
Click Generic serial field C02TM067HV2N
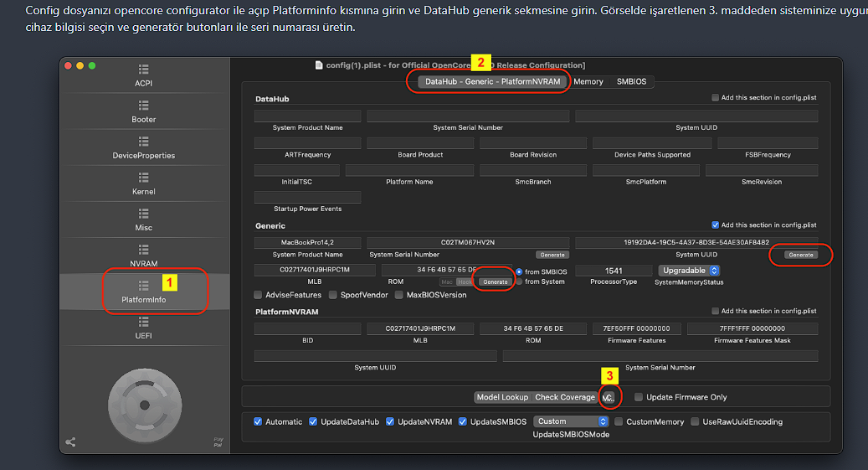tap(468, 243)
